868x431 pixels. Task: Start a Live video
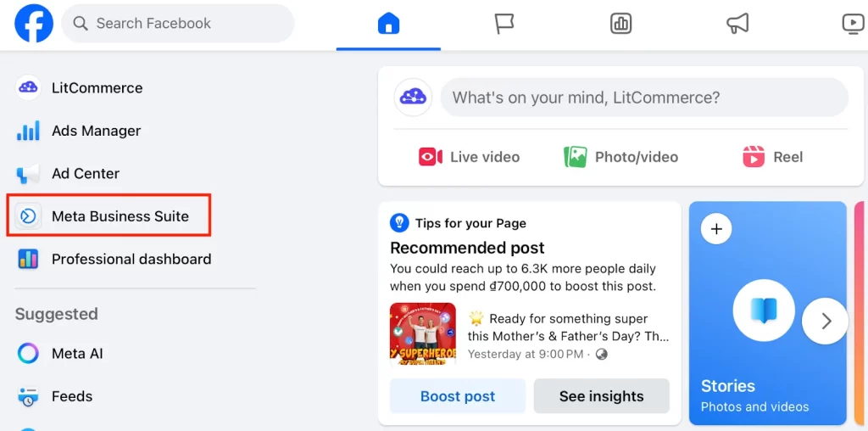coord(469,157)
